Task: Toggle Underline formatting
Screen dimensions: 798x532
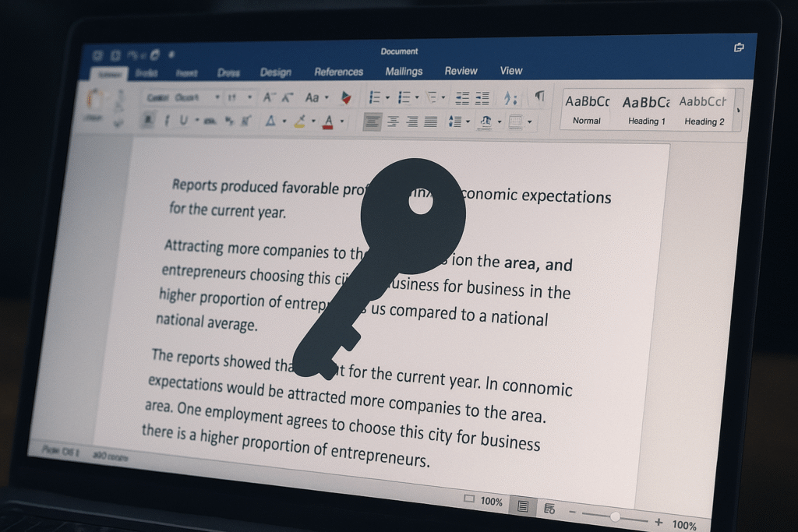Action: pos(183,121)
